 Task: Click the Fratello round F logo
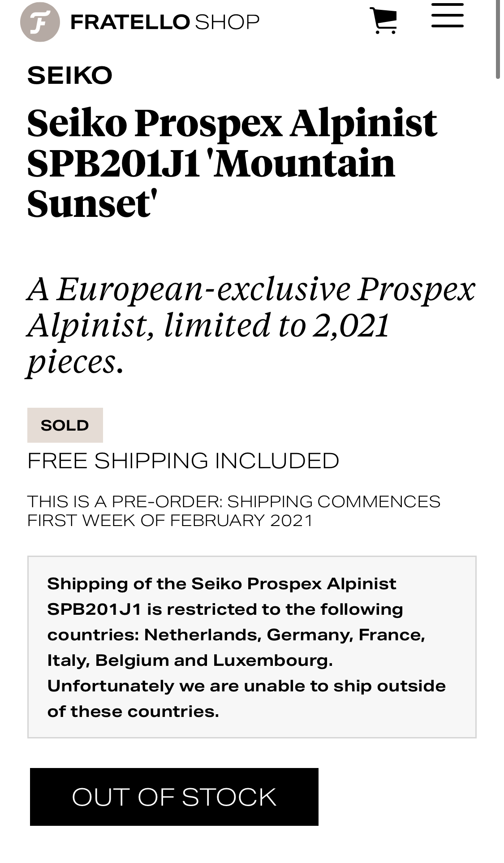[x=40, y=22]
